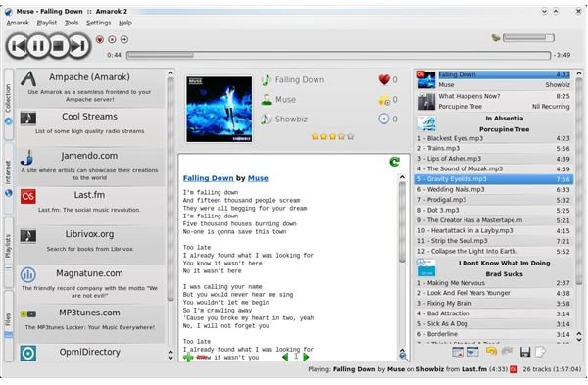Click the volume speaker icon
This screenshot has height=385, width=588.
tap(496, 37)
